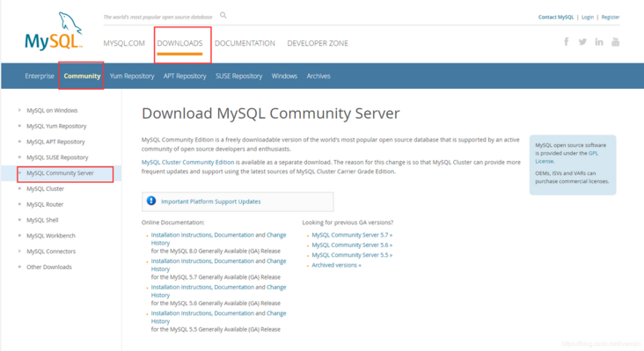Expand the MySQL on Windows sidebar arrow
The width and height of the screenshot is (644, 351).
click(x=19, y=110)
